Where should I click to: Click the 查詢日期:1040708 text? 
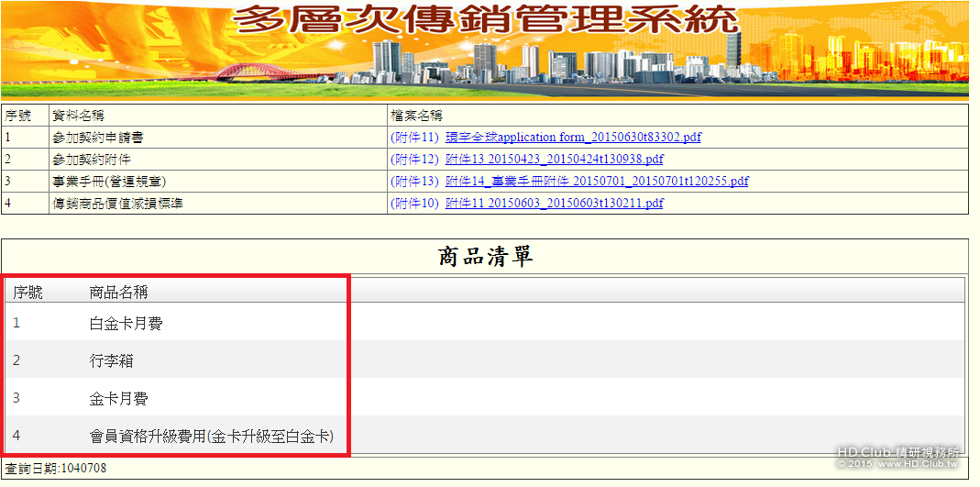click(58, 469)
